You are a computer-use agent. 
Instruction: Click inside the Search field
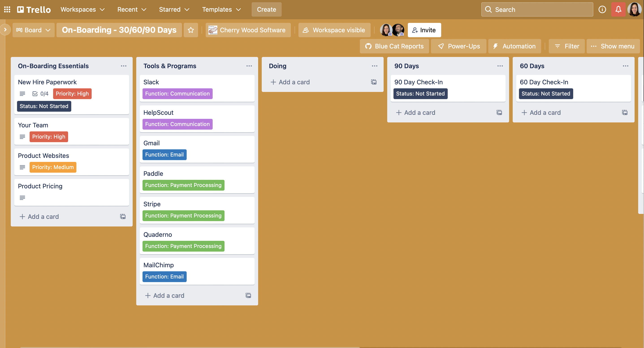[537, 9]
